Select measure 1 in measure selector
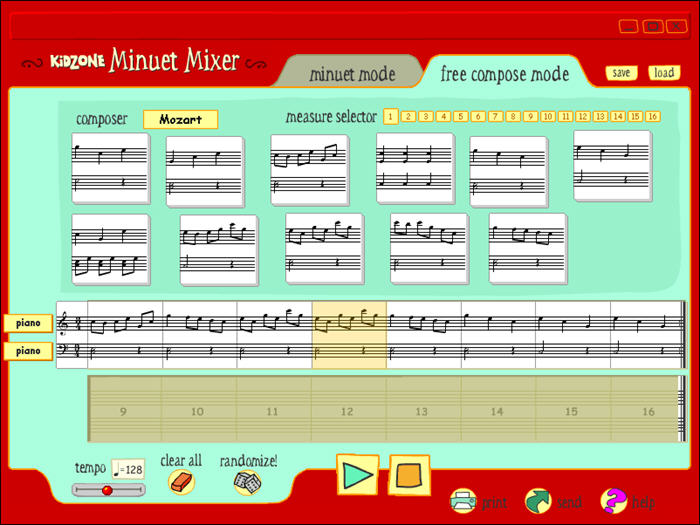The width and height of the screenshot is (700, 525). [x=391, y=116]
